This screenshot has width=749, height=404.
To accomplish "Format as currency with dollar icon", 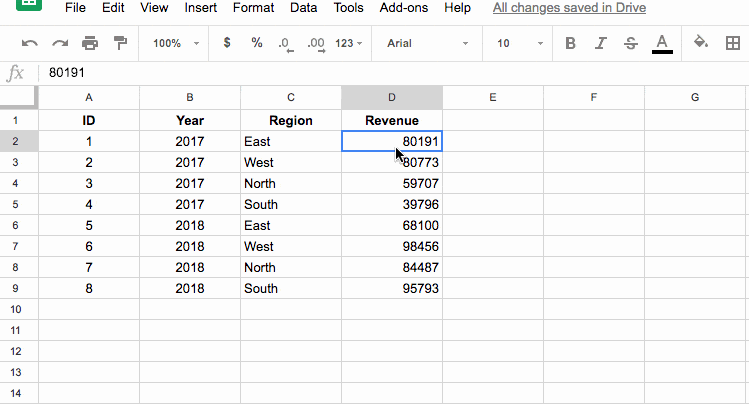I will click(227, 43).
